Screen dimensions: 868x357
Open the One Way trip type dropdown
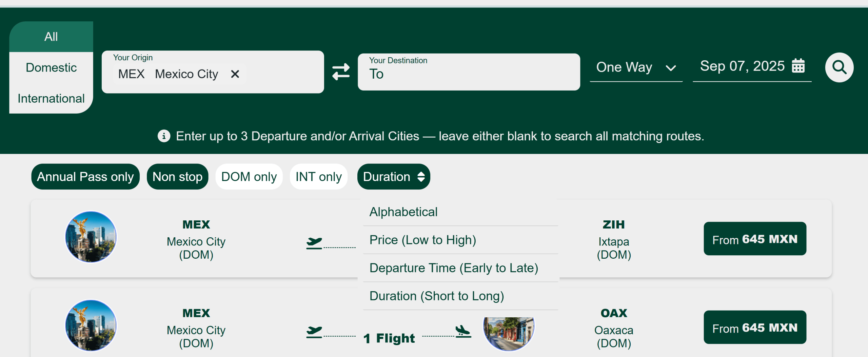pos(636,67)
